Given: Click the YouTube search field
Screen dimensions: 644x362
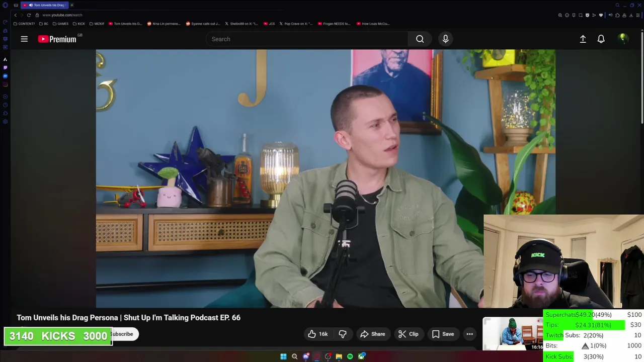Looking at the screenshot, I should 307,39.
